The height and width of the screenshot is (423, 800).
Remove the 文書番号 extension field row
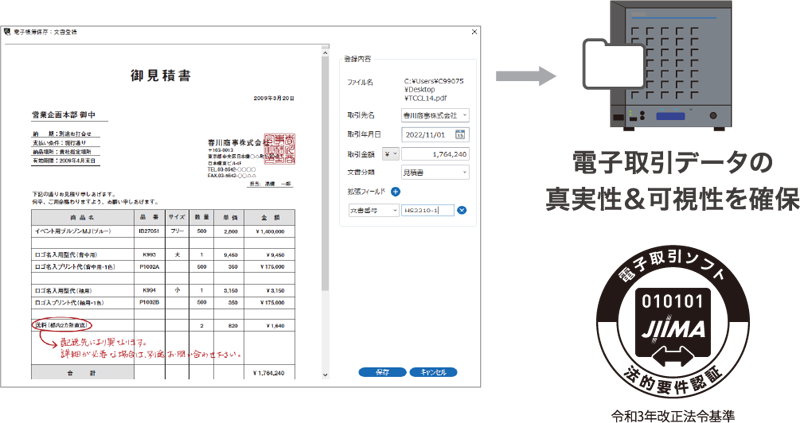[x=462, y=210]
